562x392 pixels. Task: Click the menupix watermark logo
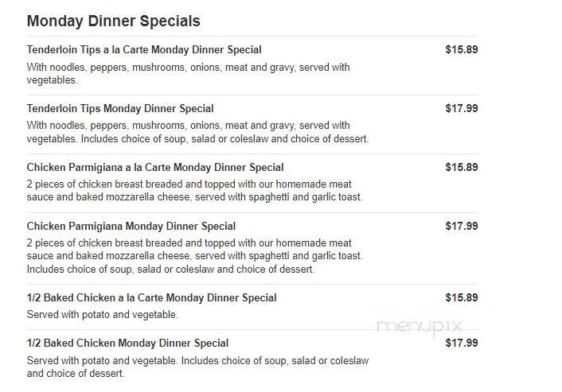420,327
